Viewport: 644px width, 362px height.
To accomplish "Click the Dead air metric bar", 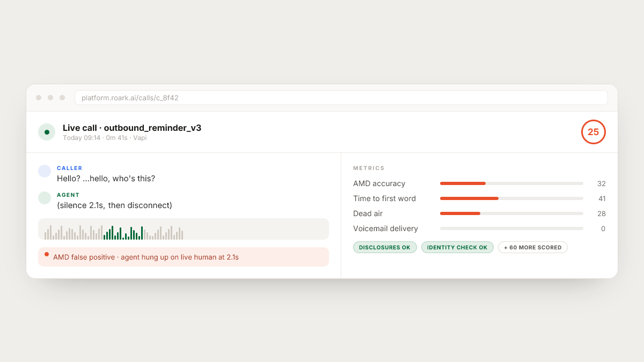I will (511, 213).
